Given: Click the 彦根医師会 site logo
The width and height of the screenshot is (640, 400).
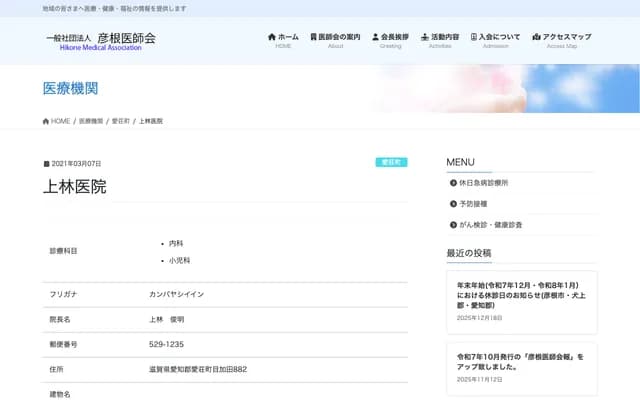Looking at the screenshot, I should pos(100,40).
